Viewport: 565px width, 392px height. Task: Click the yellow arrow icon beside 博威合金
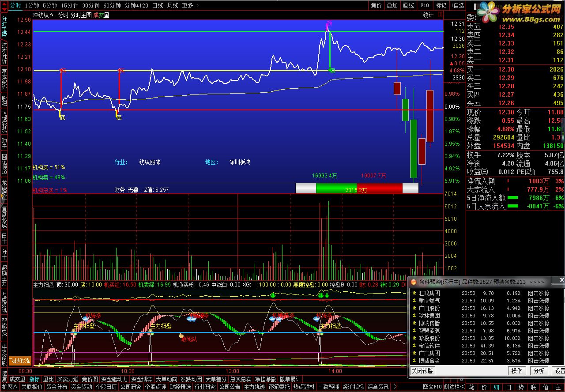coord(414,361)
